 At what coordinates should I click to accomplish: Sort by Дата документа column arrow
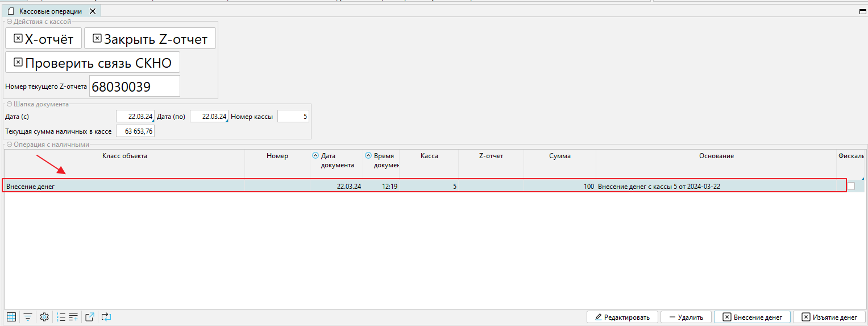point(315,155)
